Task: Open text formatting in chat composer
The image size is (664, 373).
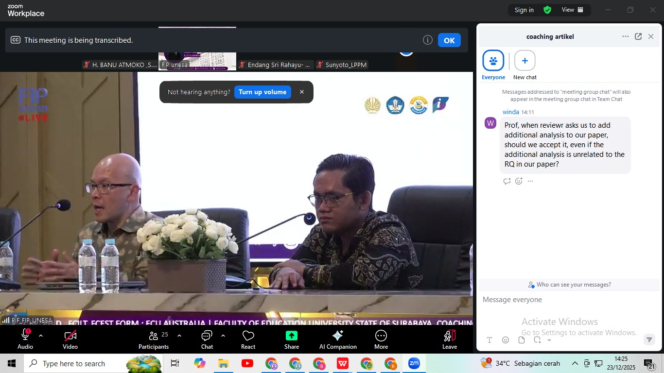Action: tap(489, 340)
